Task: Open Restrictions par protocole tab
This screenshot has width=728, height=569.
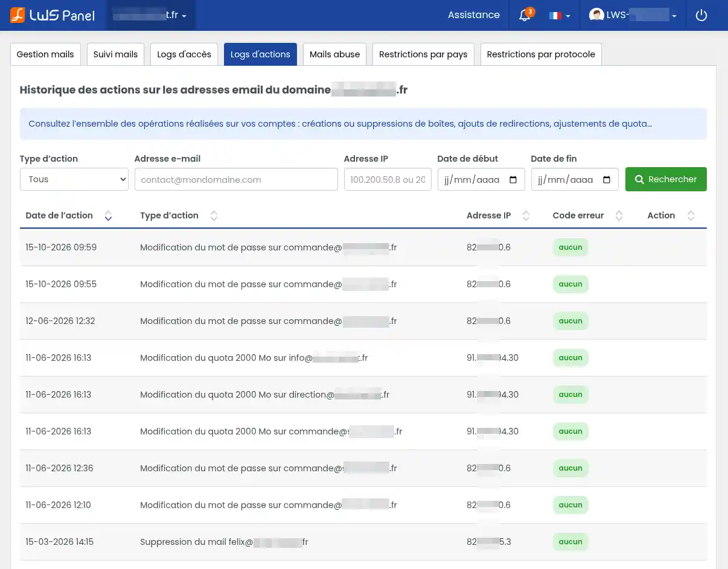Action: click(x=541, y=54)
